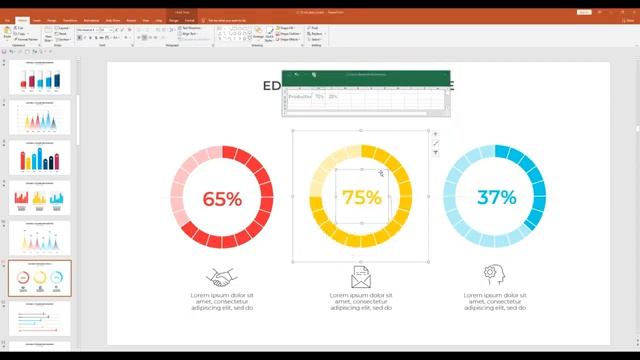This screenshot has height=360, width=640.
Task: Select the envelope icon below yellow chart
Action: (361, 277)
